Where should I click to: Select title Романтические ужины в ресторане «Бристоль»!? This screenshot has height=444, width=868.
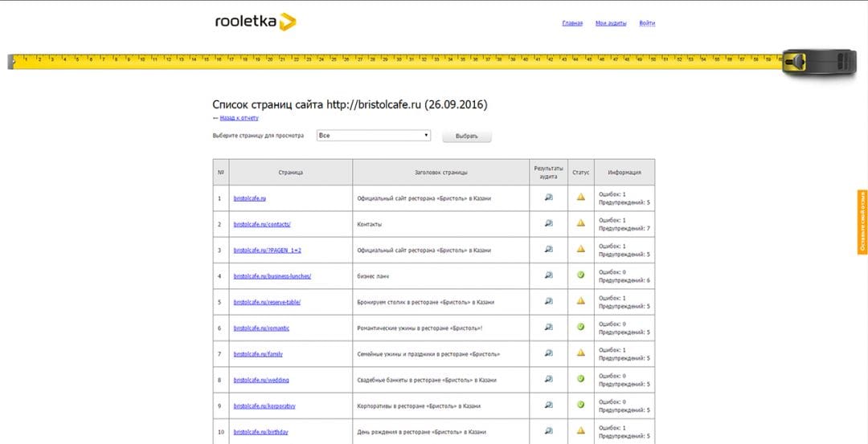(420, 328)
